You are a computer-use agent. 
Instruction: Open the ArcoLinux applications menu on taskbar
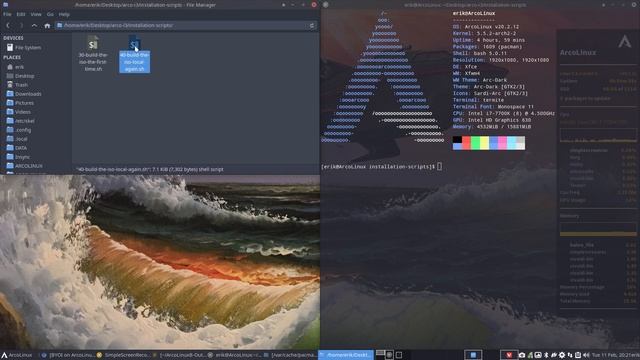[x=17, y=355]
